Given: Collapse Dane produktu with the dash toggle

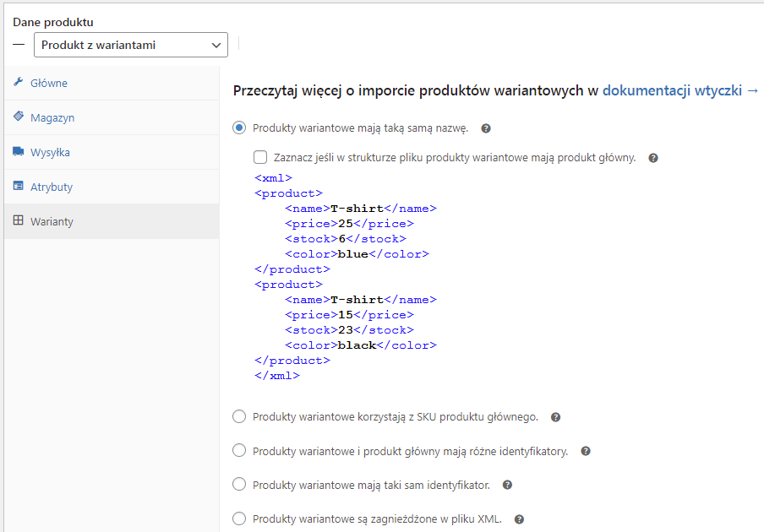Looking at the screenshot, I should [19, 45].
